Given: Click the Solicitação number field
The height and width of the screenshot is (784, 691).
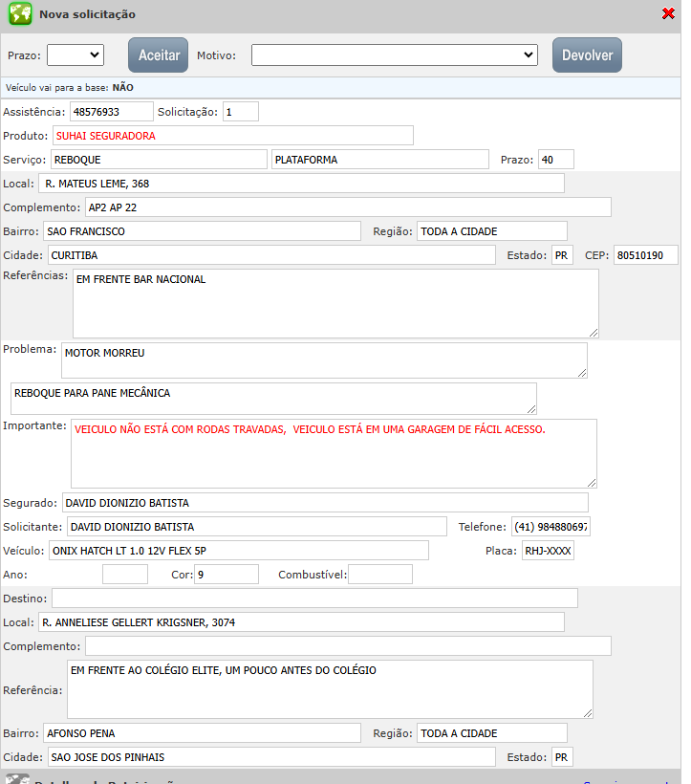Looking at the screenshot, I should tap(240, 112).
